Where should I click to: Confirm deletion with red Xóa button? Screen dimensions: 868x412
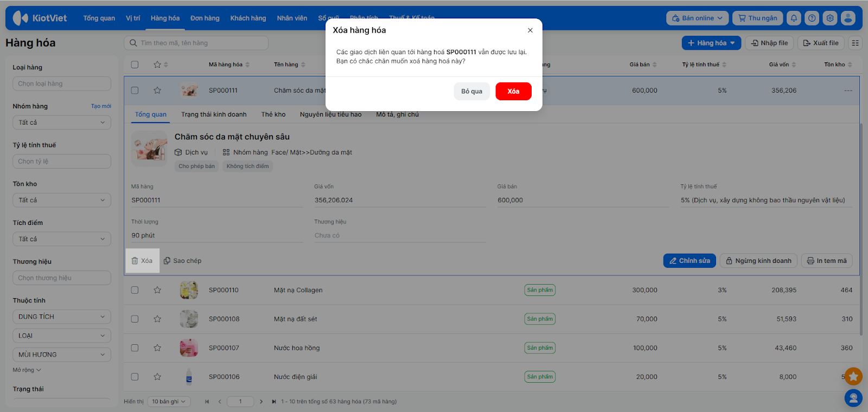coord(513,91)
